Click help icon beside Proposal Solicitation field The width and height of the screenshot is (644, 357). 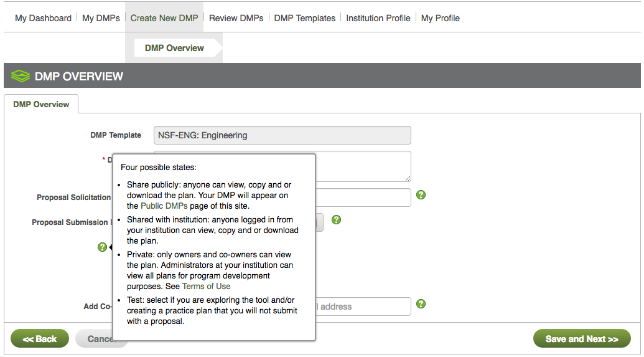pyautogui.click(x=421, y=195)
